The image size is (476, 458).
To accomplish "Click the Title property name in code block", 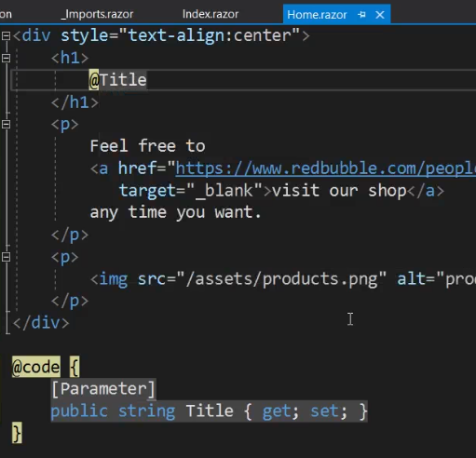I will point(210,411).
